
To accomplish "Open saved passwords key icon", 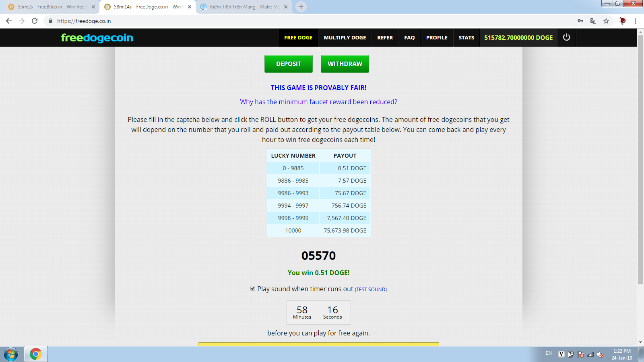I will coord(580,21).
